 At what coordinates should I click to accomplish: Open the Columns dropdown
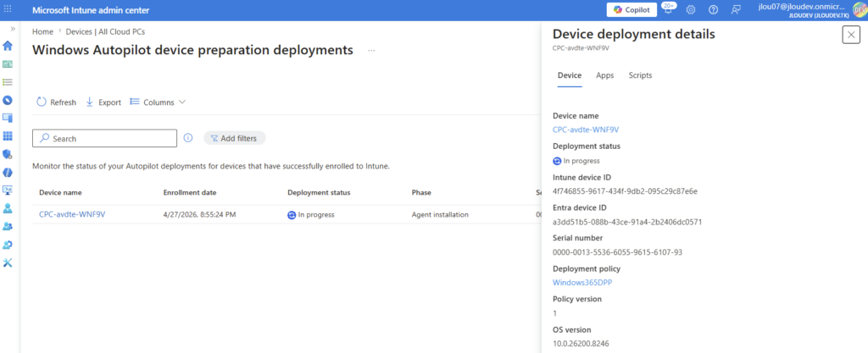click(158, 102)
